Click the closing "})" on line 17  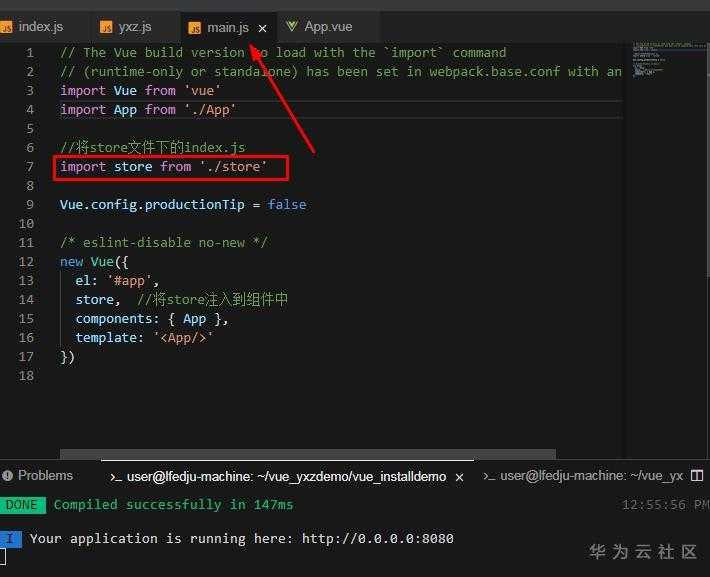coord(67,357)
